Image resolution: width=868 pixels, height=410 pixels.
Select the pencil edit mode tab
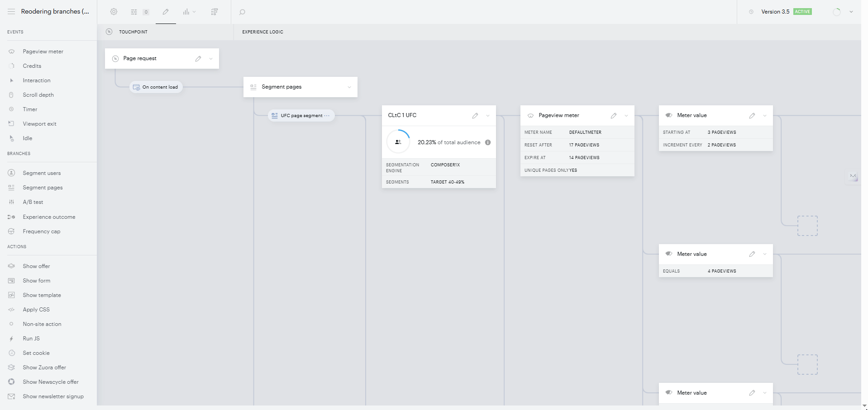[x=166, y=12]
